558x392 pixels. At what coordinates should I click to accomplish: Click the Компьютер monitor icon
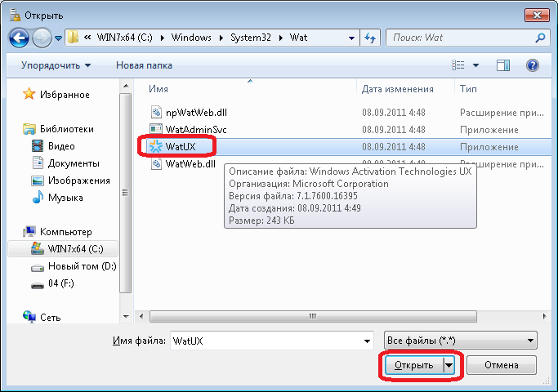29,232
